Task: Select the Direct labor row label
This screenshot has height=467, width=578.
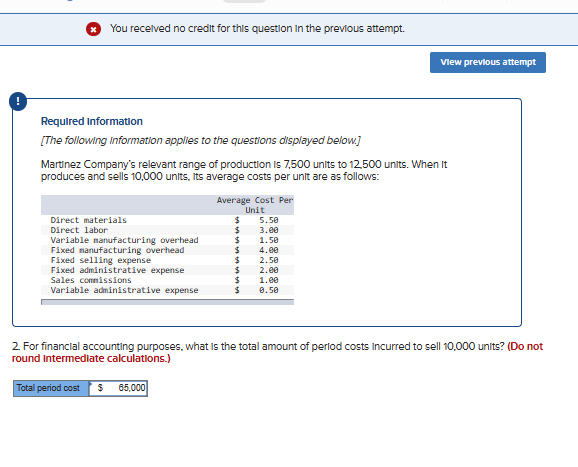Action: coord(79,230)
